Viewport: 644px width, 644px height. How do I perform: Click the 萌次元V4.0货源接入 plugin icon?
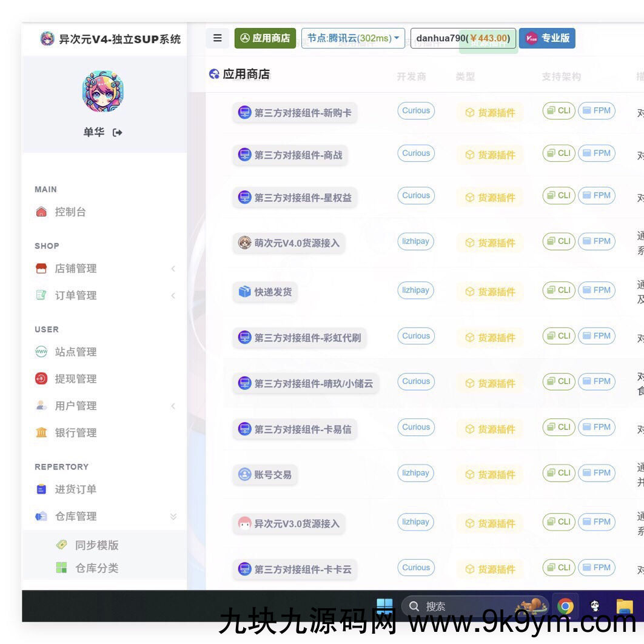tap(244, 243)
